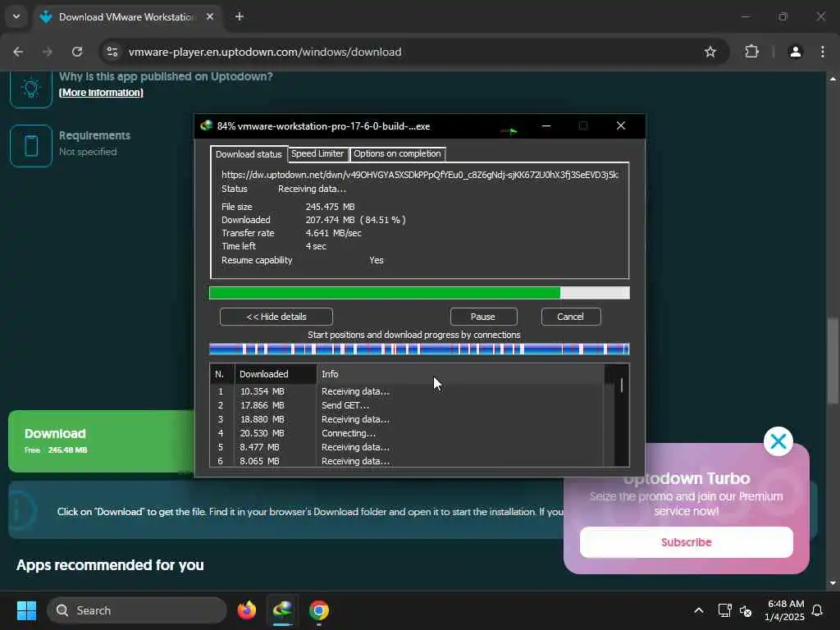The height and width of the screenshot is (630, 840).
Task: Switch to the Speed Limiter tab
Action: (x=317, y=153)
